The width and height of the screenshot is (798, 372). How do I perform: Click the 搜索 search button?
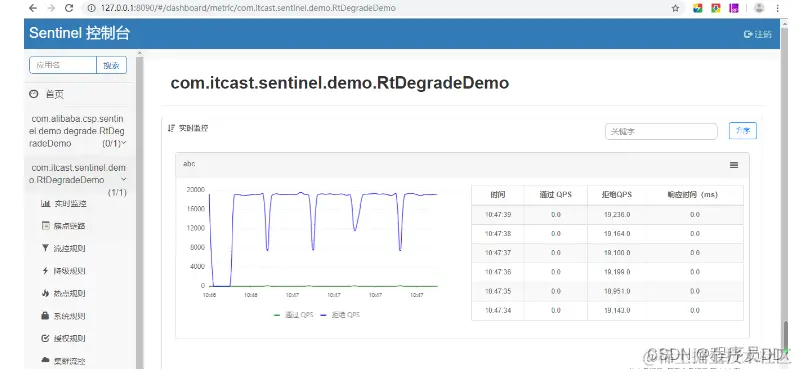pyautogui.click(x=111, y=65)
